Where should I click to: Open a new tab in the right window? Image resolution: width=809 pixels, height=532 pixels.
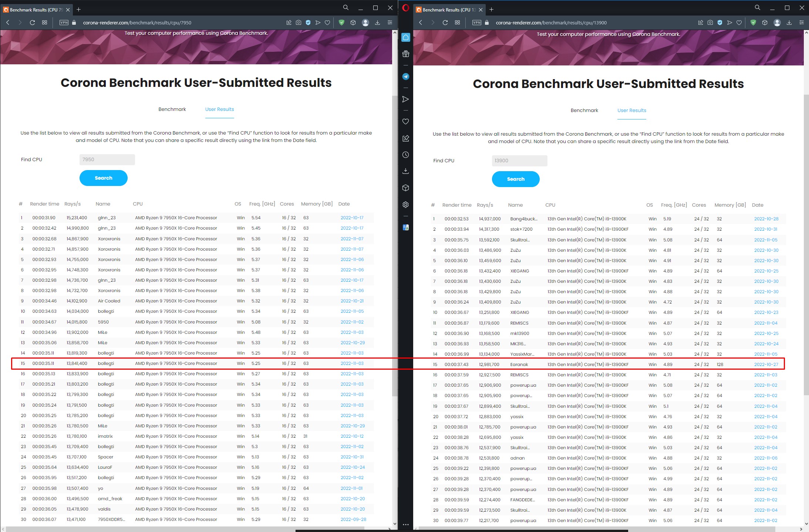491,10
